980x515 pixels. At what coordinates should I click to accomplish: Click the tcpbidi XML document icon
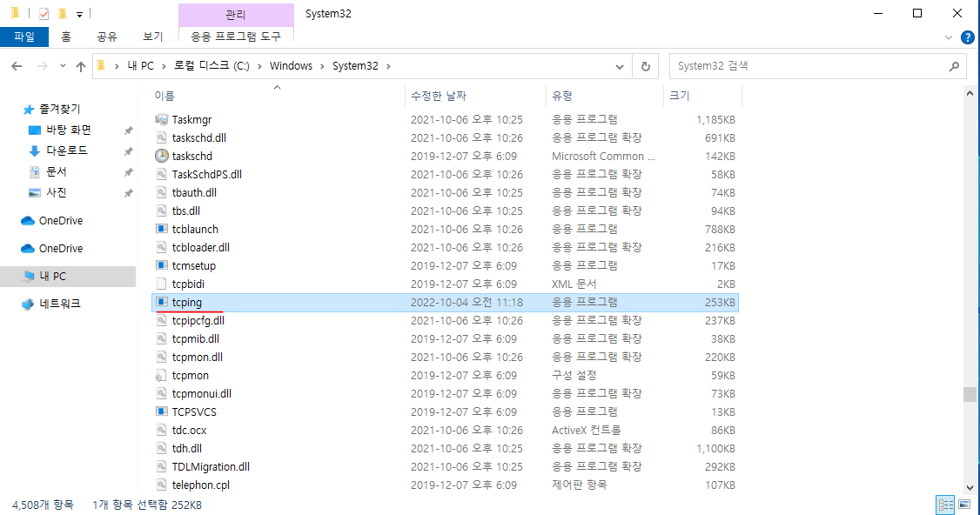coord(161,284)
